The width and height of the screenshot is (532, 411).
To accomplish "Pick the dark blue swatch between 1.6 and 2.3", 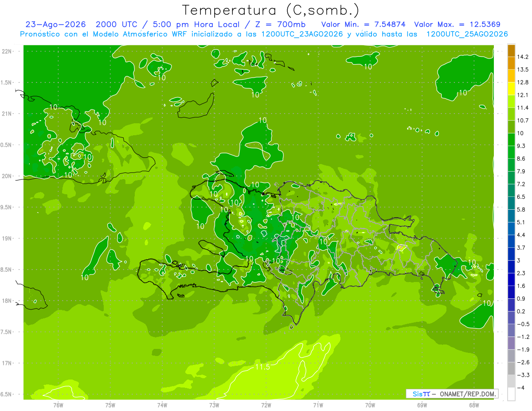I will pyautogui.click(x=512, y=279).
